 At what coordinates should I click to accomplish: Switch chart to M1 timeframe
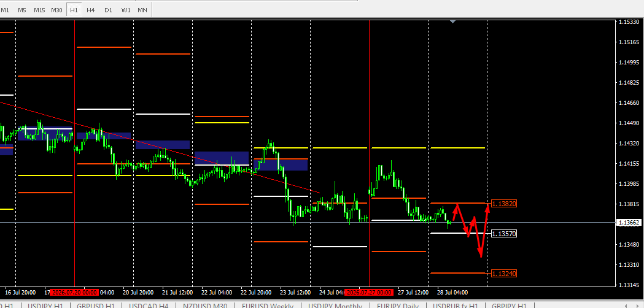pyautogui.click(x=5, y=10)
